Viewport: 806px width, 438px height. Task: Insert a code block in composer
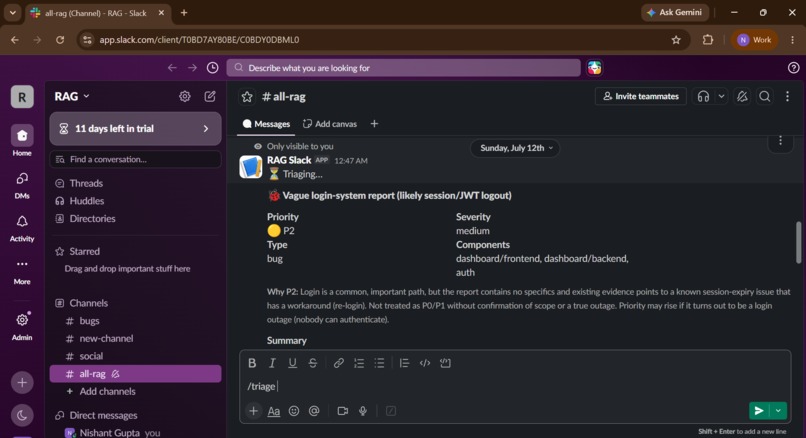tap(445, 363)
